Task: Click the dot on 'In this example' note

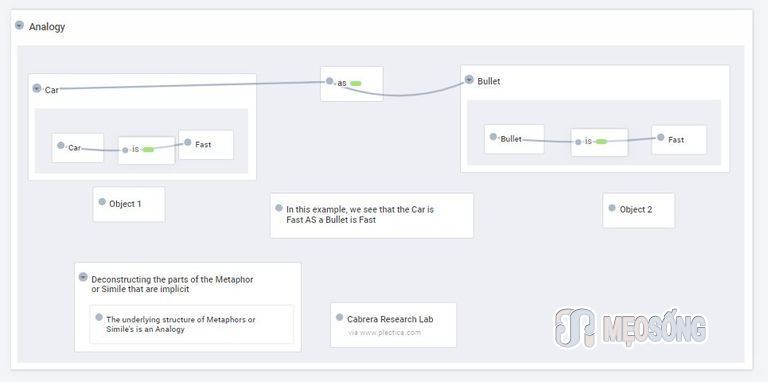Action: (279, 208)
